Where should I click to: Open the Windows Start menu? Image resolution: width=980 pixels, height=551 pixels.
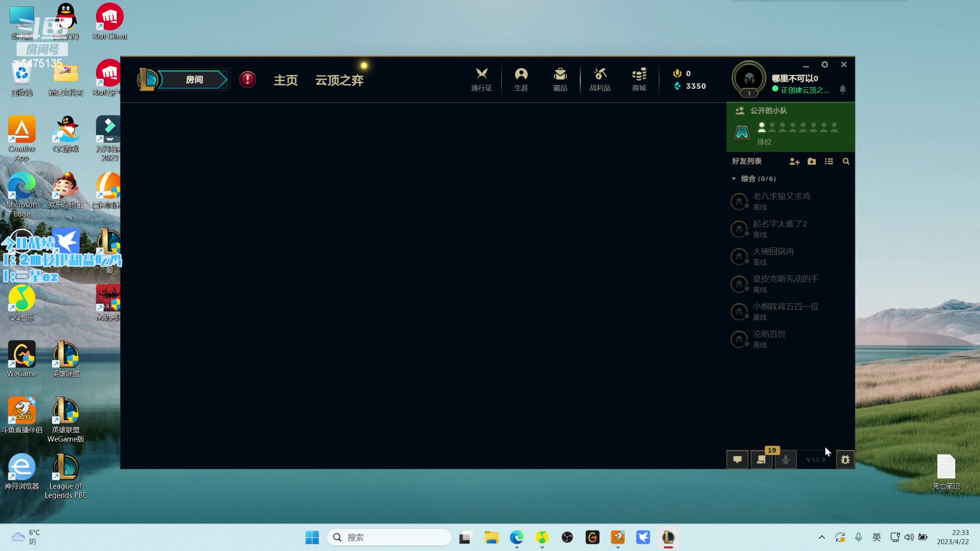pyautogui.click(x=312, y=537)
